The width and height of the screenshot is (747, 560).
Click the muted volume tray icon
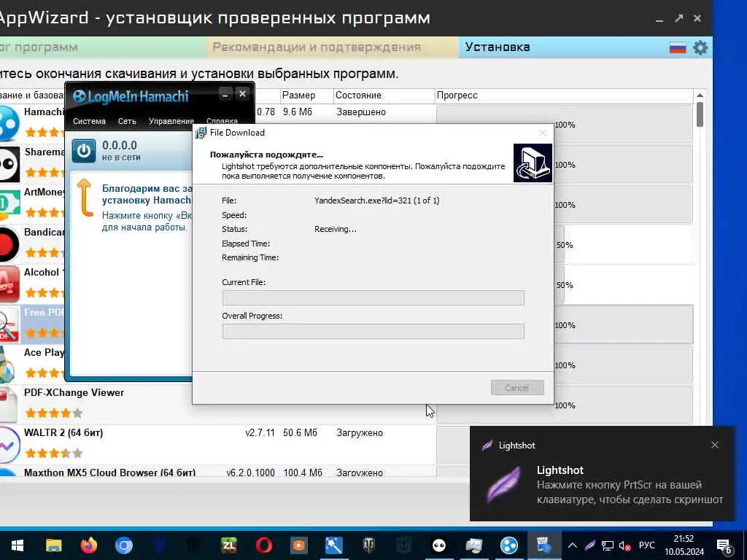(624, 545)
